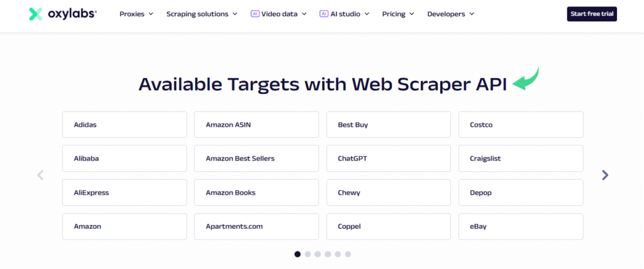The image size is (644, 269).
Task: Open the eBay target card
Action: [x=520, y=226]
